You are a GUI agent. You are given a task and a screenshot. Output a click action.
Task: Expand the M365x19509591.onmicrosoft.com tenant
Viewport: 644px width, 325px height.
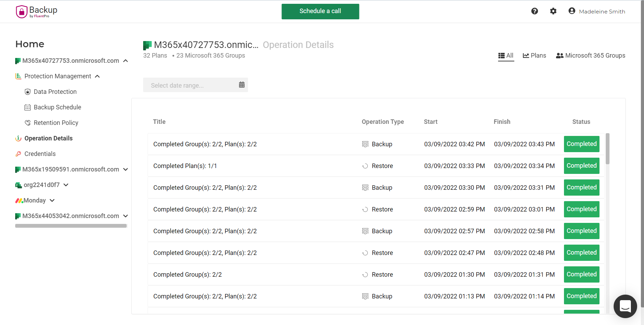pyautogui.click(x=125, y=169)
